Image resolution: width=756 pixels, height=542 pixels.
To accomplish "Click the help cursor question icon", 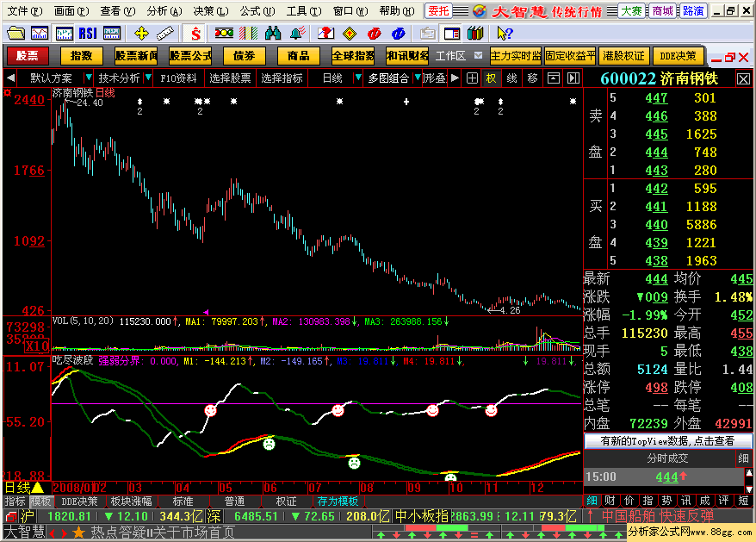I will pyautogui.click(x=505, y=34).
